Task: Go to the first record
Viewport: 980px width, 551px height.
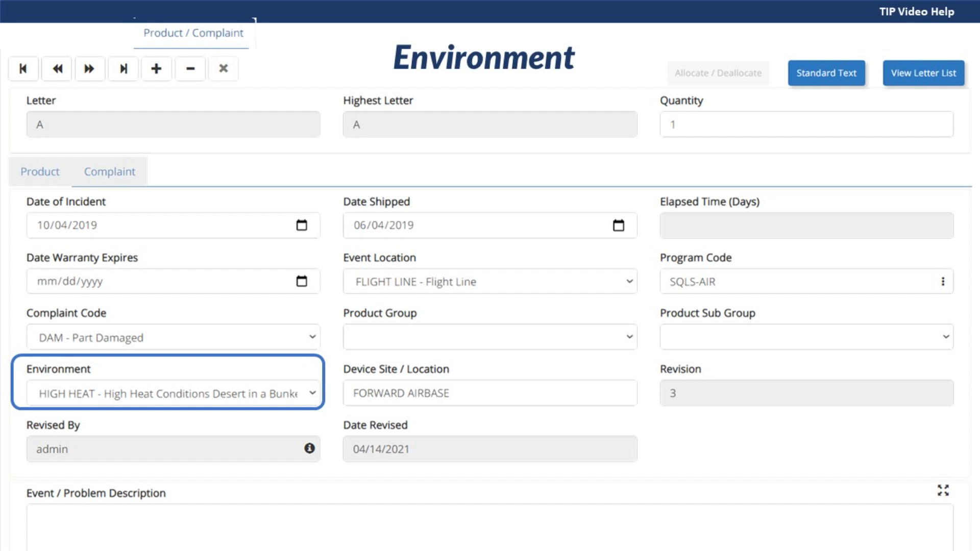Action: (x=23, y=69)
